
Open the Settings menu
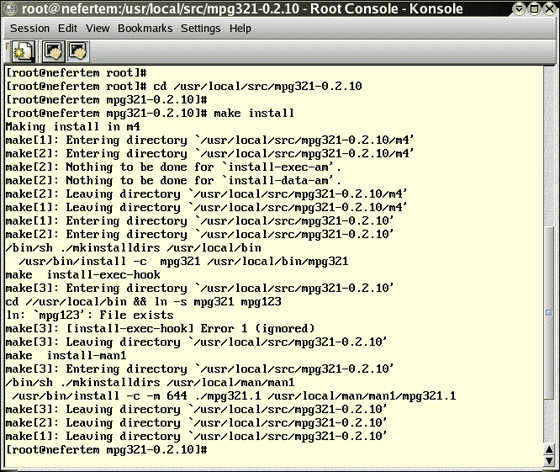click(200, 28)
